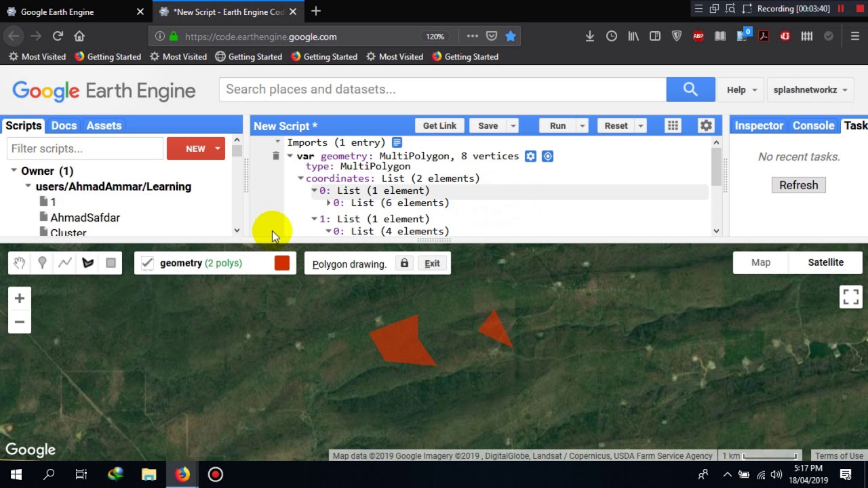Screen dimensions: 868x488
Task: Click the Reset button
Action: 616,125
